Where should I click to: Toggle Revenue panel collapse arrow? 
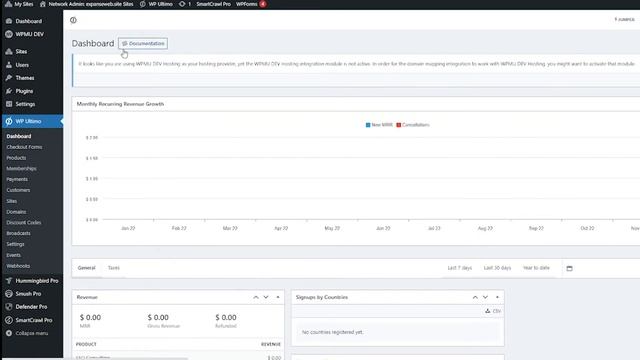pos(278,297)
